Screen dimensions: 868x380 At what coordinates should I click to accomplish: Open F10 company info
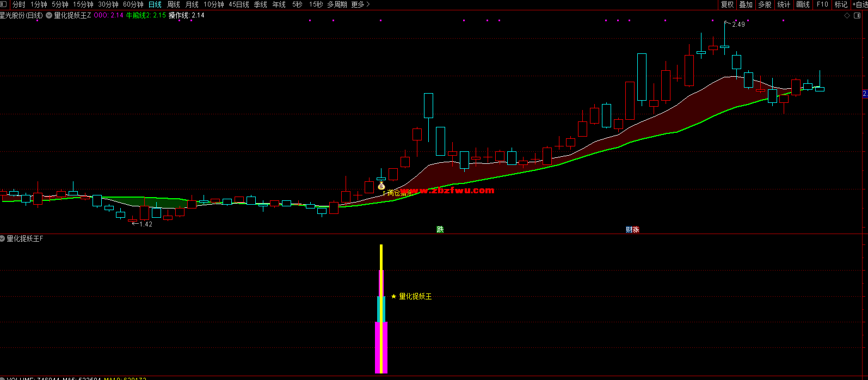[822, 4]
